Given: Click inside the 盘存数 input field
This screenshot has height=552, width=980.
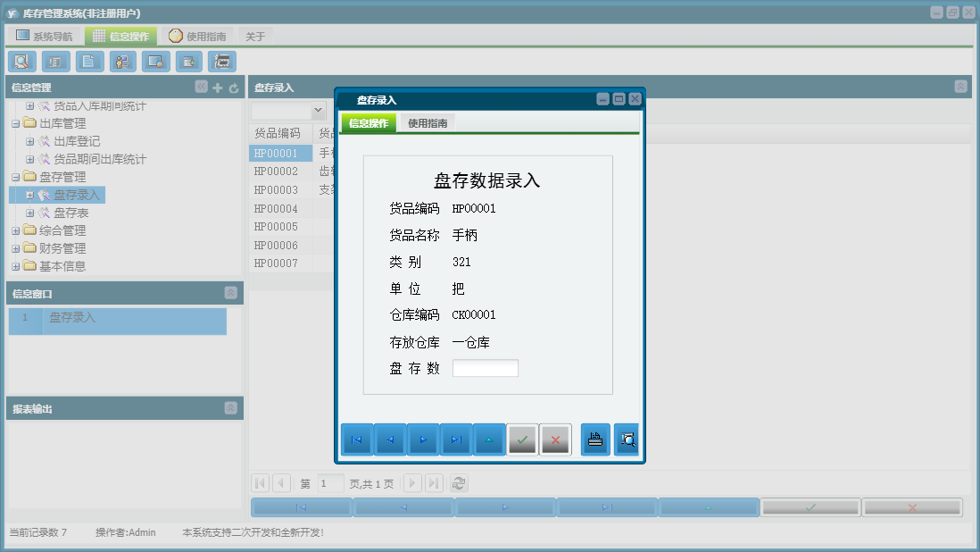Looking at the screenshot, I should (485, 367).
